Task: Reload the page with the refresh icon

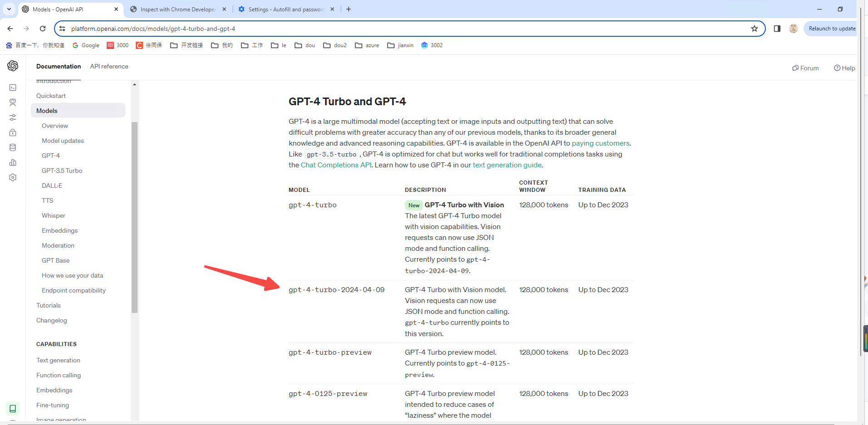Action: click(43, 29)
